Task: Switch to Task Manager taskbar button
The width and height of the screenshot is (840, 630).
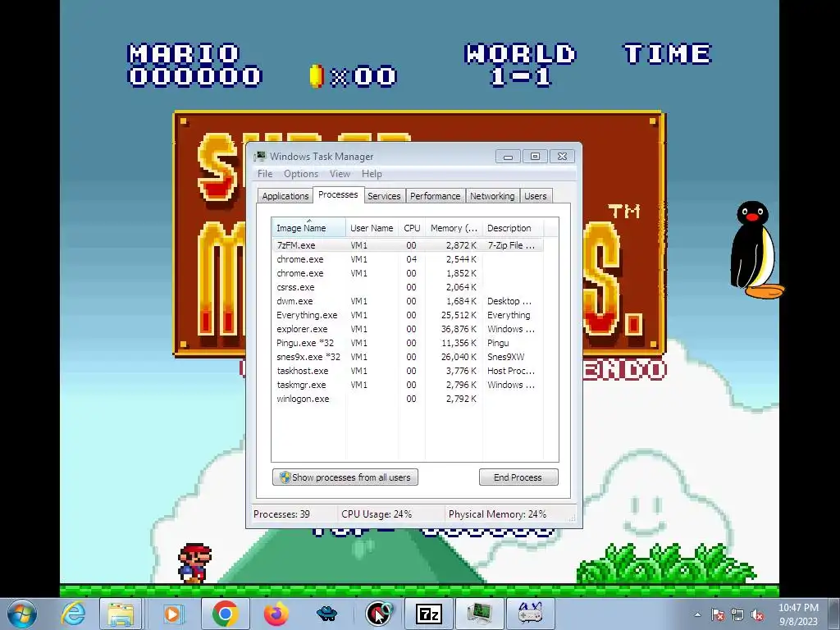Action: (x=479, y=614)
